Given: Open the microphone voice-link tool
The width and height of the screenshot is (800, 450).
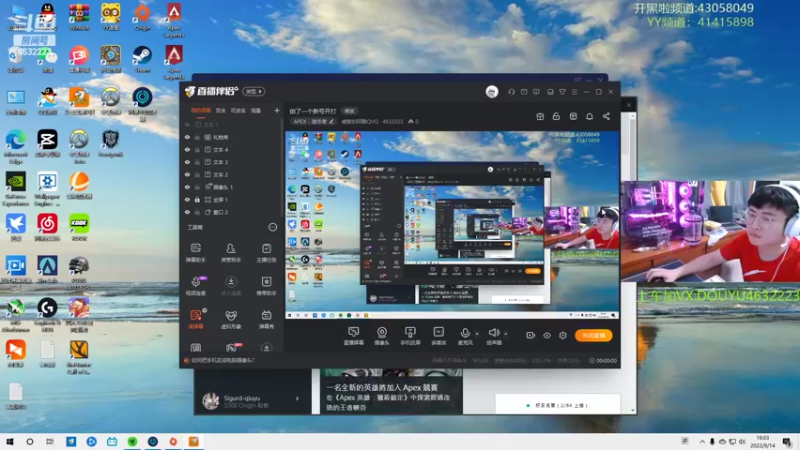Looking at the screenshot, I should [196, 286].
